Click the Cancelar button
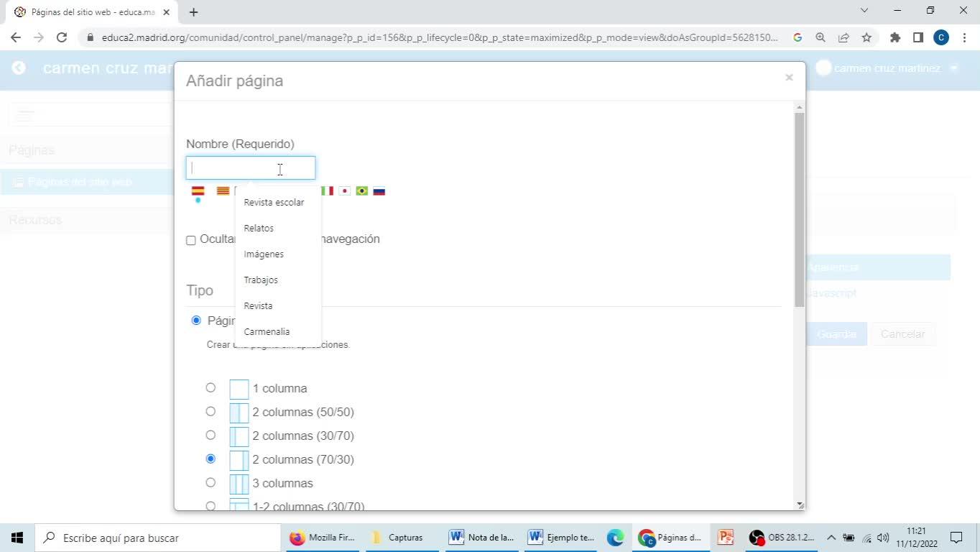Viewport: 980px width, 552px height. click(x=902, y=334)
